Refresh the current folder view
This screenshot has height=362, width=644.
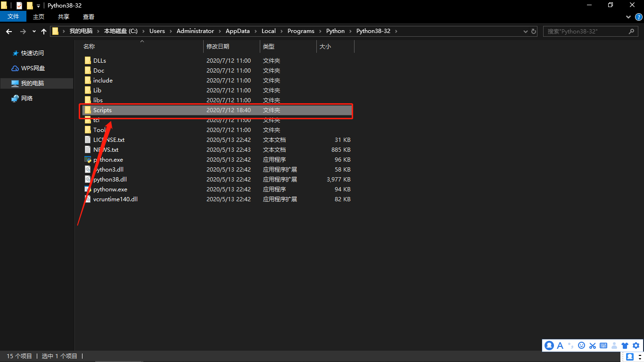tap(534, 31)
